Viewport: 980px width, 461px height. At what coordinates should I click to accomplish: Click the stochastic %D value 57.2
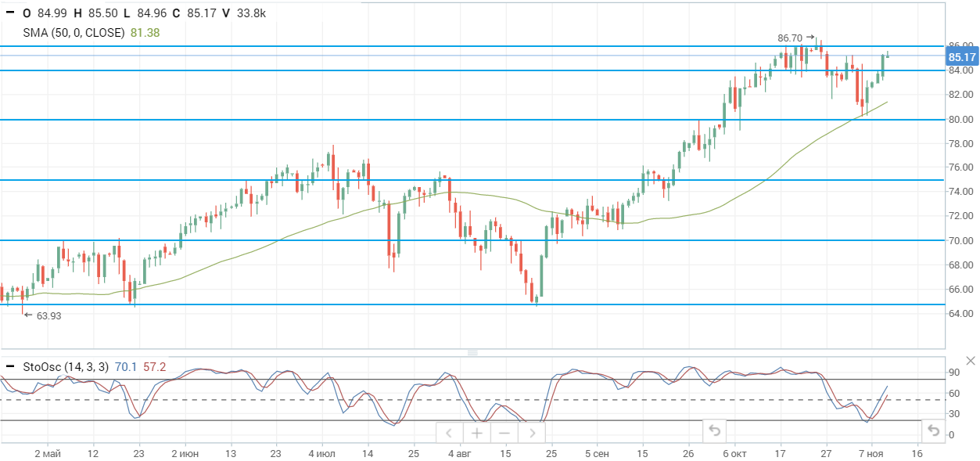coord(154,366)
